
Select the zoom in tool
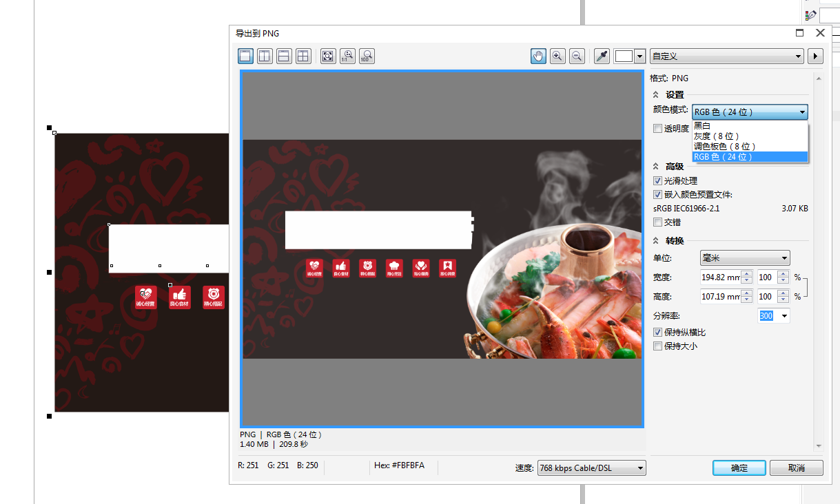557,56
